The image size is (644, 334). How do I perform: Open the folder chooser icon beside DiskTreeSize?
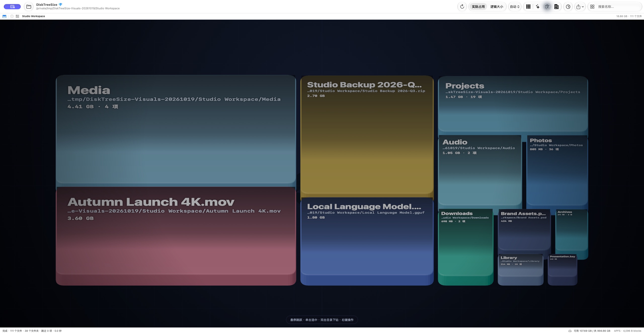click(x=29, y=7)
